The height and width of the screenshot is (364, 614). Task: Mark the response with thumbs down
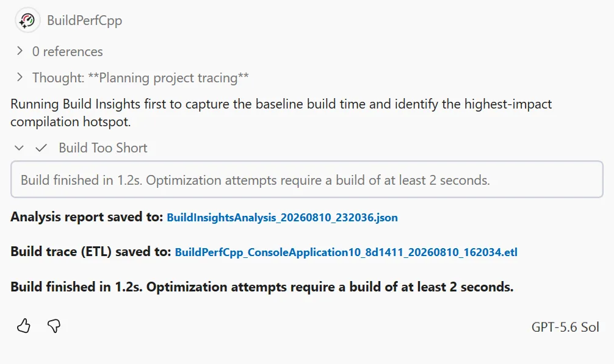pos(54,326)
